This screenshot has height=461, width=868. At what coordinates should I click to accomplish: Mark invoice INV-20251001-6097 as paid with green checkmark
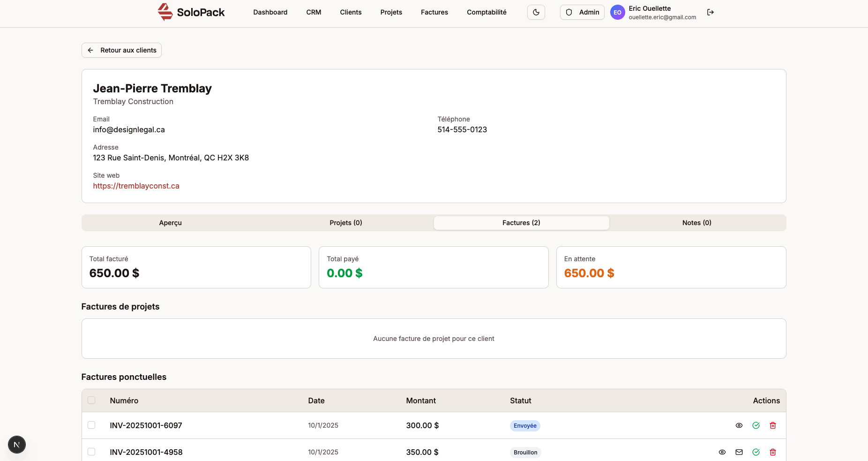(756, 425)
